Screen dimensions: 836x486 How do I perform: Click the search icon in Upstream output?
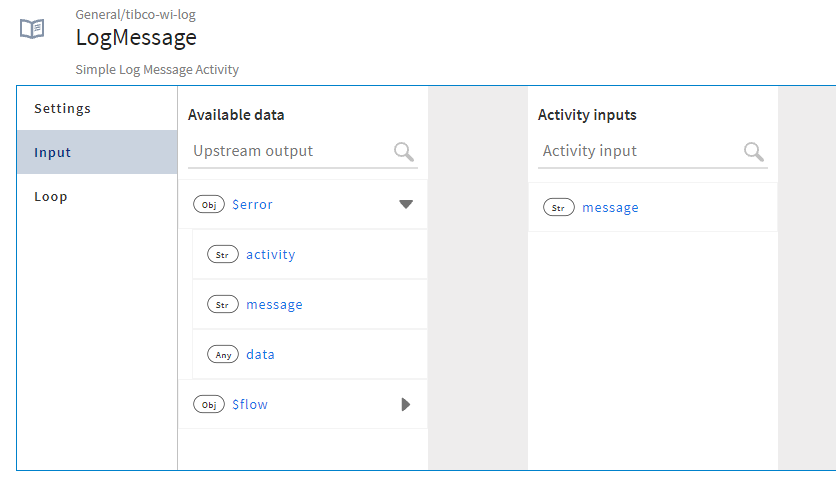(x=404, y=151)
